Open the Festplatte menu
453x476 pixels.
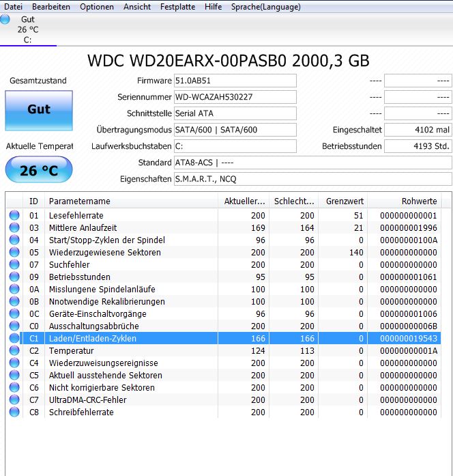click(177, 6)
